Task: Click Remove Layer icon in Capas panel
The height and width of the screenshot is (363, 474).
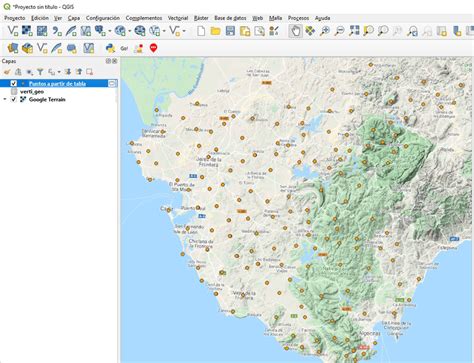Action: [x=89, y=72]
